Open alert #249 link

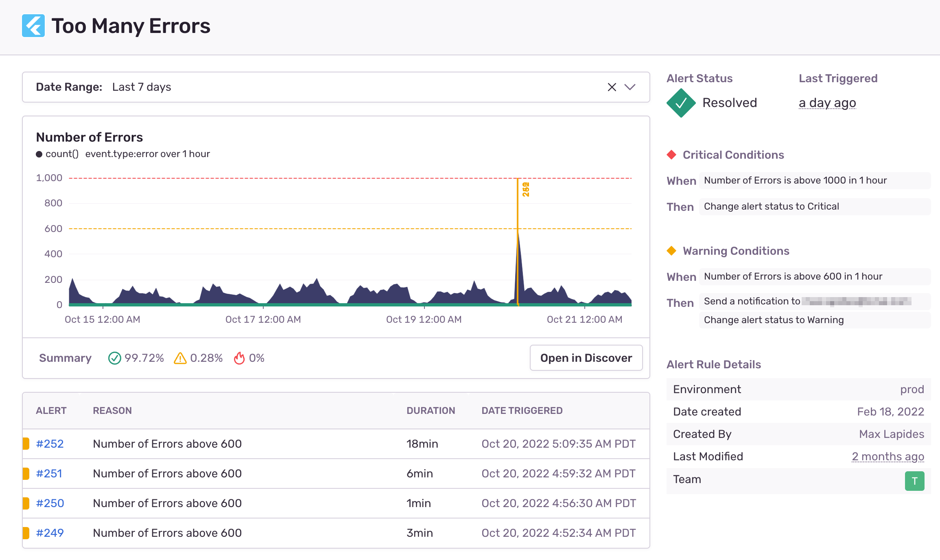coord(50,533)
